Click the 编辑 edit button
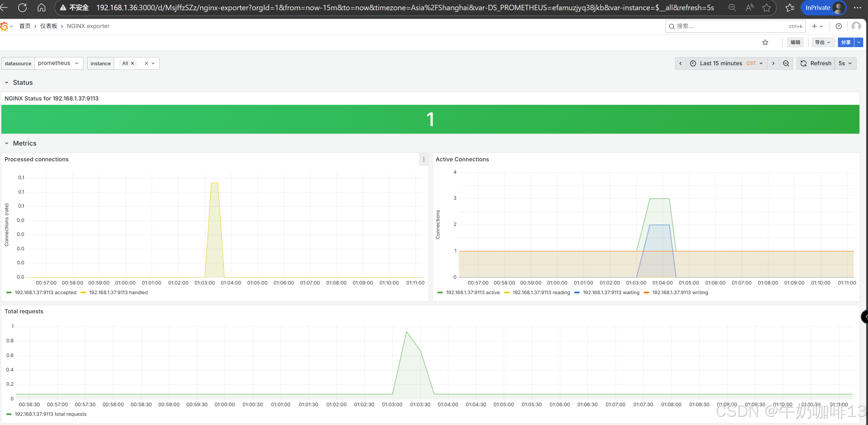This screenshot has height=425, width=868. [795, 42]
